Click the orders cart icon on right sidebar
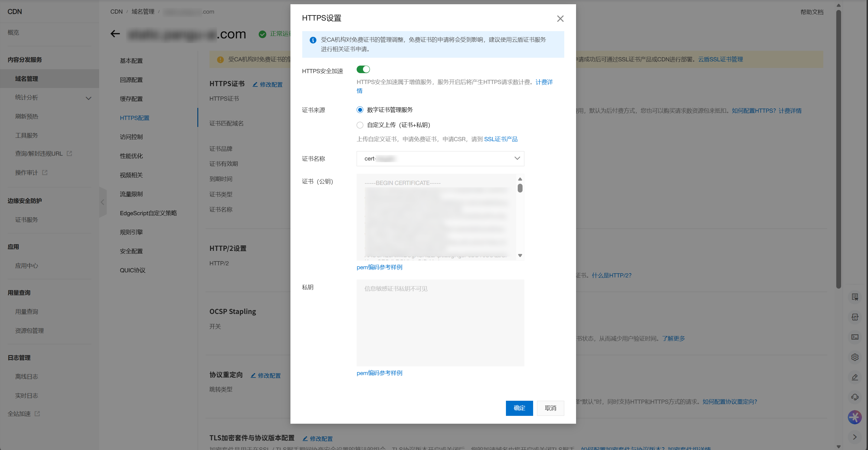This screenshot has width=868, height=450. [855, 298]
